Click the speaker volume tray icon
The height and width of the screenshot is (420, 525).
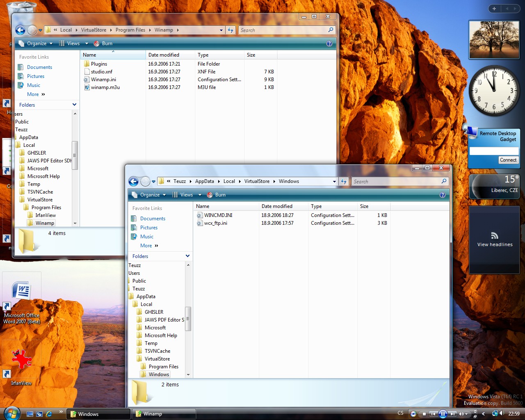tap(502, 413)
